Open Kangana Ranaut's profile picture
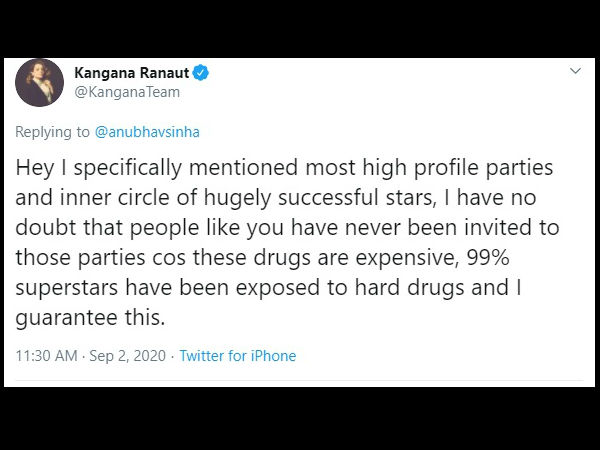The image size is (600, 450). pos(39,82)
